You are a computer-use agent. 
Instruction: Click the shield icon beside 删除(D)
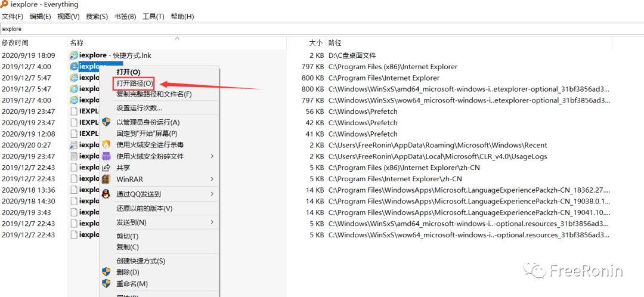pyautogui.click(x=106, y=271)
